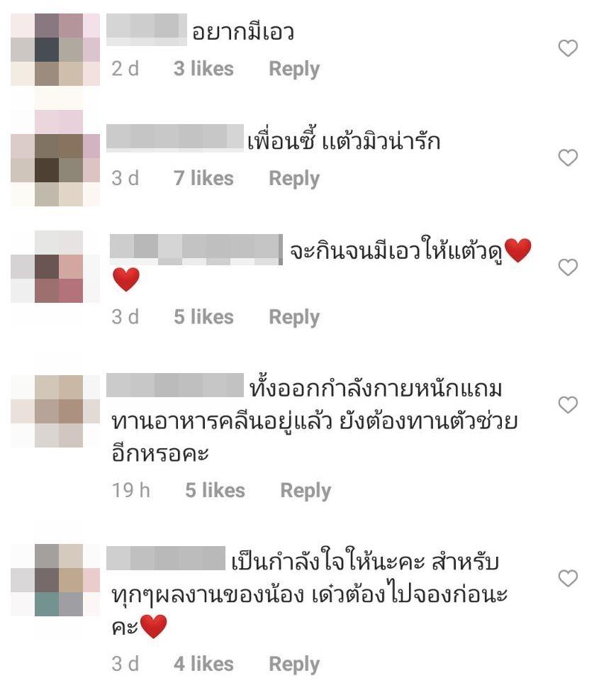This screenshot has height=700, width=616.
Task: Open username before 'จะกินจนมีเอวให้แต้วดู'
Action: (196, 249)
